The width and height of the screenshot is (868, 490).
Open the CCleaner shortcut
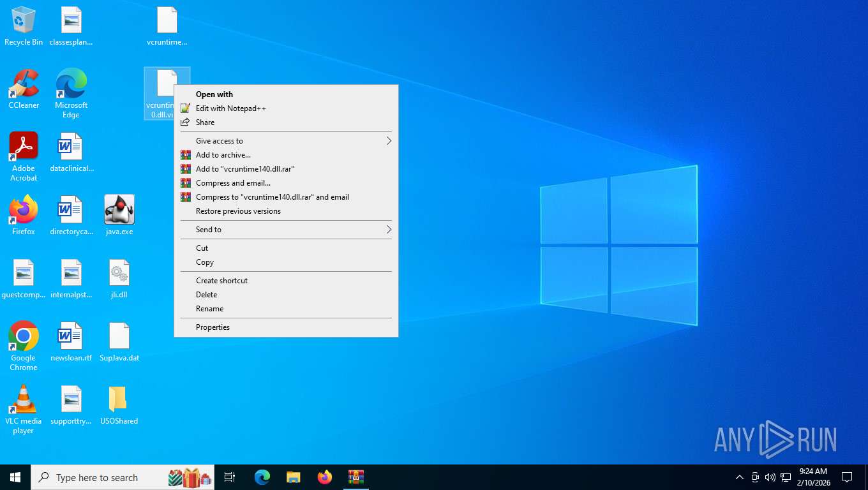pos(24,89)
